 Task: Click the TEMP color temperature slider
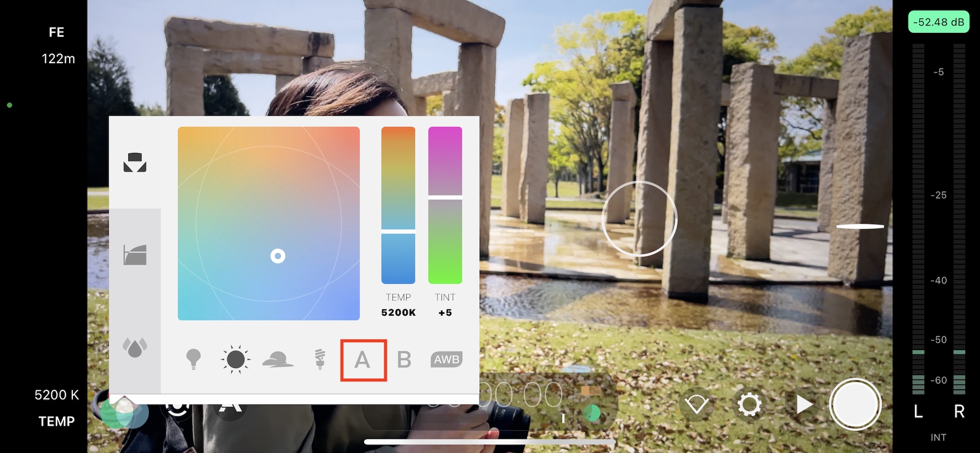click(398, 205)
